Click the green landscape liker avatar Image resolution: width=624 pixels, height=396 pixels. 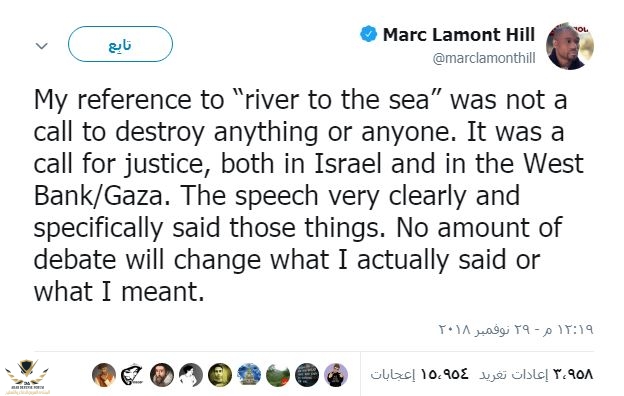[x=278, y=375]
